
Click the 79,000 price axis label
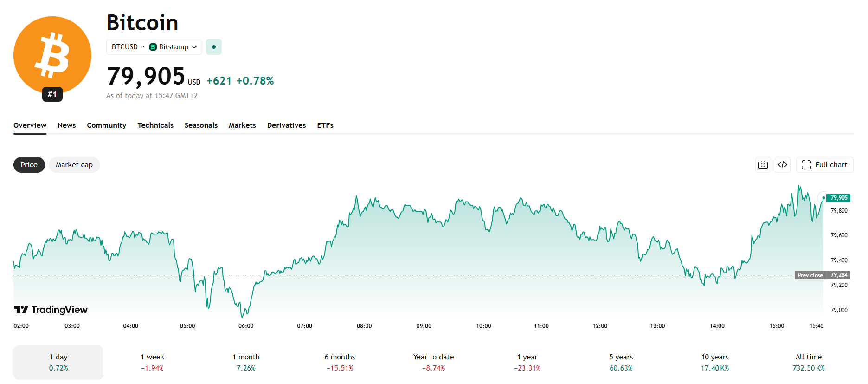[x=839, y=310]
